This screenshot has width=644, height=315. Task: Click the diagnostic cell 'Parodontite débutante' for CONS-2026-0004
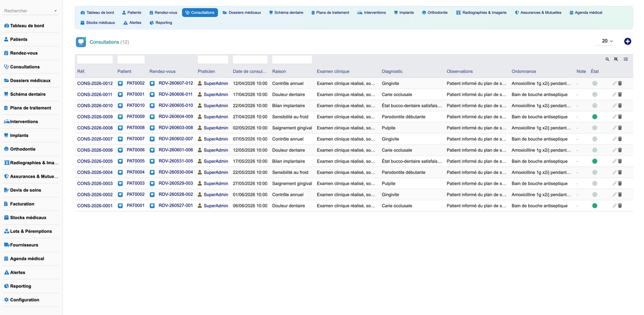pos(404,172)
